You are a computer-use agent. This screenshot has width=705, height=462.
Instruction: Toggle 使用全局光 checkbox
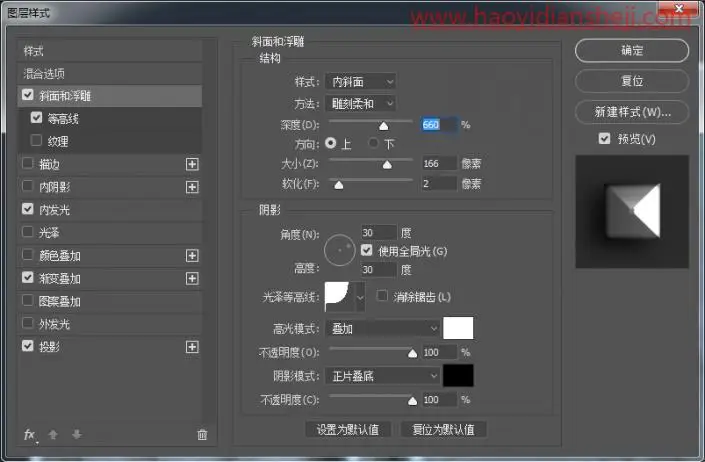coord(366,250)
